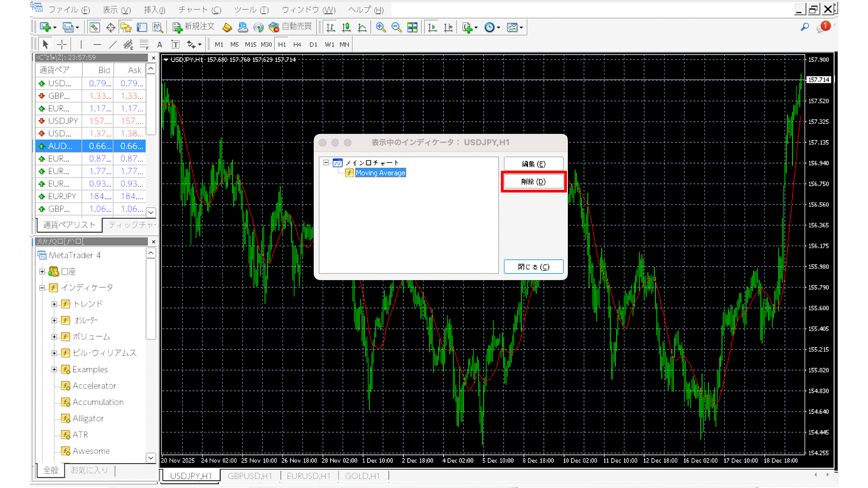Click the zoom in magnifier icon
Image resolution: width=868 pixels, height=488 pixels.
coord(381,28)
